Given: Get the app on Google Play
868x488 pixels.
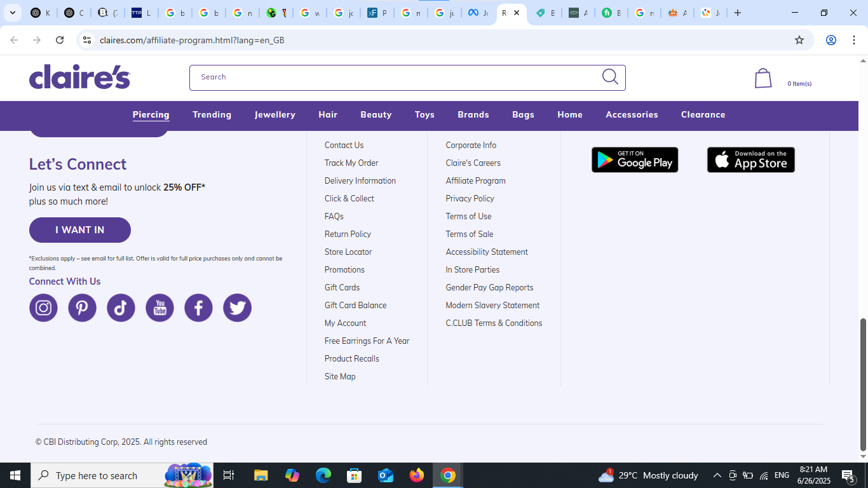Looking at the screenshot, I should (x=635, y=160).
